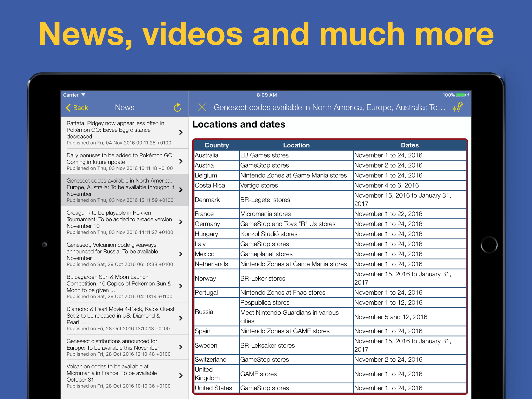Expand chevron for Daily bonuses news item
The image size is (532, 399).
point(181,161)
